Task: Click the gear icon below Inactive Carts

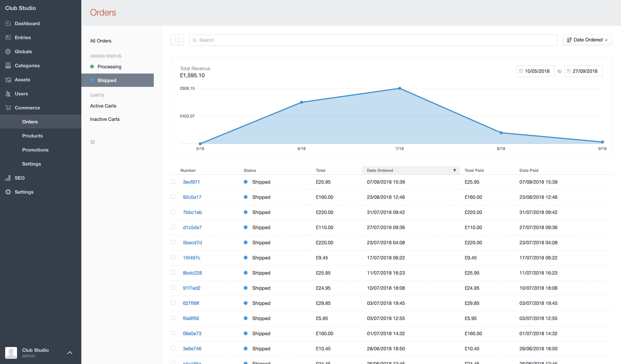Action: click(x=93, y=142)
